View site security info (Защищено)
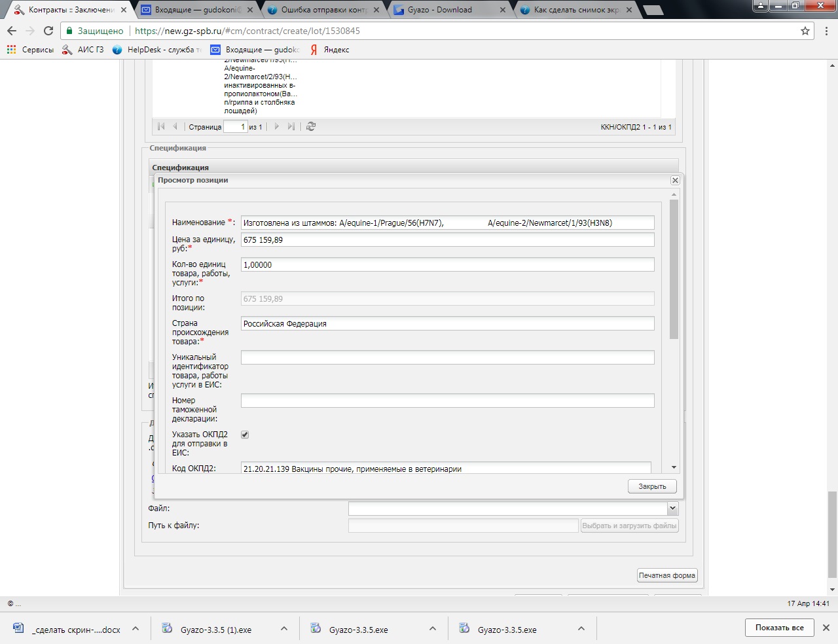 (95, 31)
